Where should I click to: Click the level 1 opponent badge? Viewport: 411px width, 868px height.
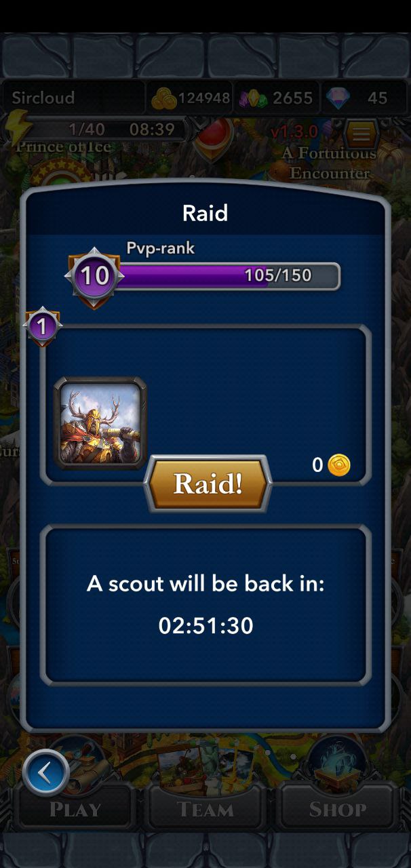(42, 328)
